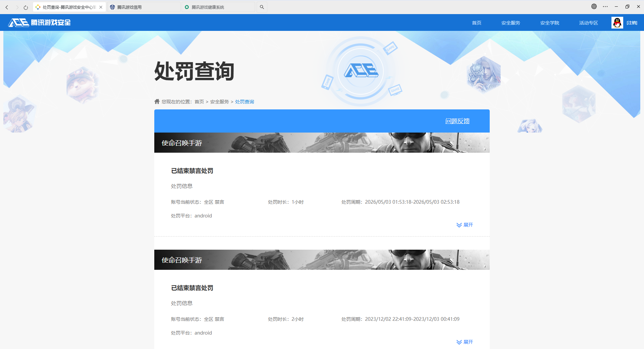Click the home icon in the breadcrumb
644x349 pixels.
coord(157,101)
